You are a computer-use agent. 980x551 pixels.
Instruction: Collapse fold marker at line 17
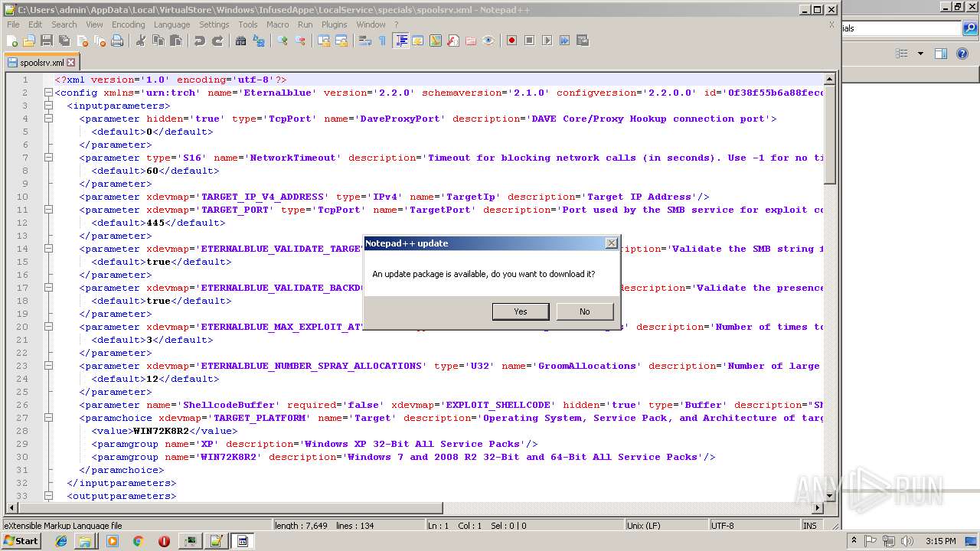click(x=48, y=288)
